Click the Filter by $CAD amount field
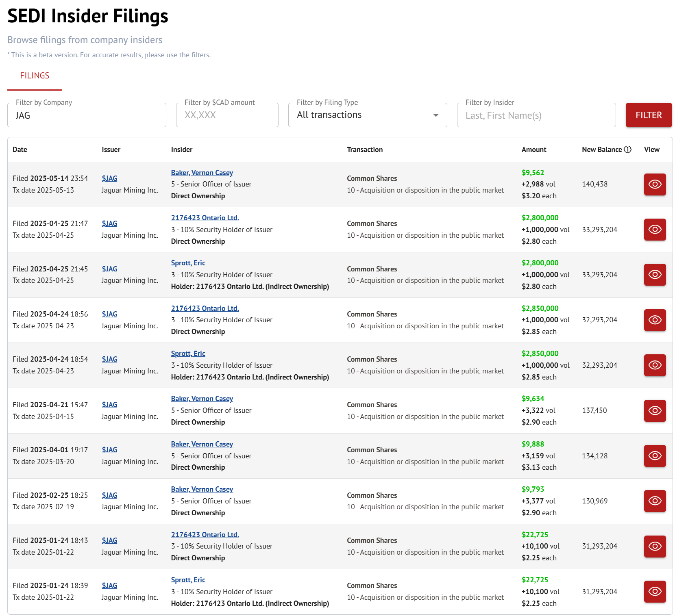This screenshot has height=616, width=675. pos(227,115)
